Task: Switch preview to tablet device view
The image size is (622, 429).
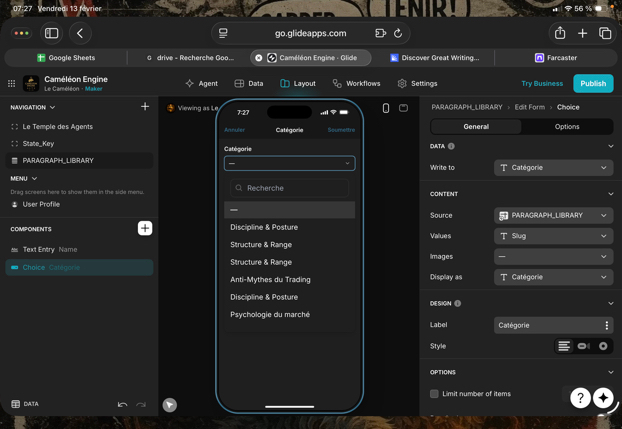Action: pyautogui.click(x=403, y=108)
